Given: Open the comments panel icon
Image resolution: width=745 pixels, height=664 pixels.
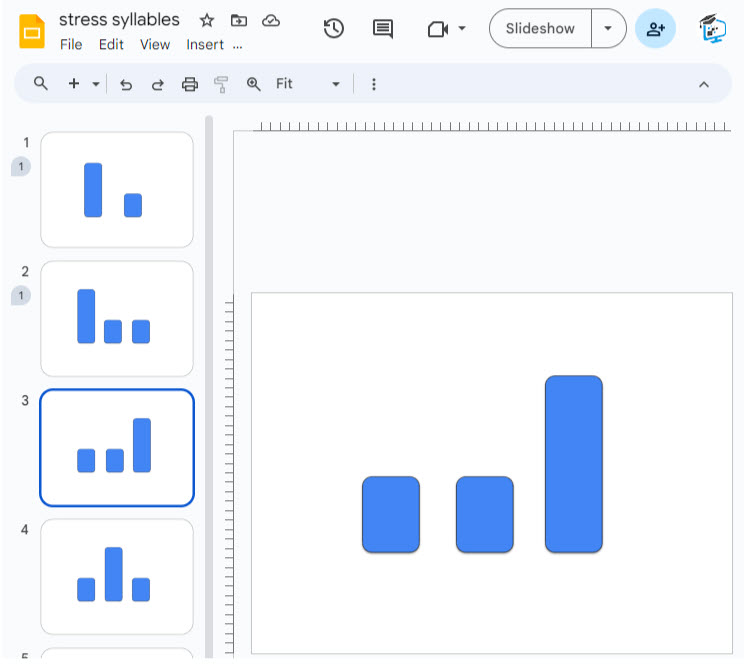Looking at the screenshot, I should point(382,29).
